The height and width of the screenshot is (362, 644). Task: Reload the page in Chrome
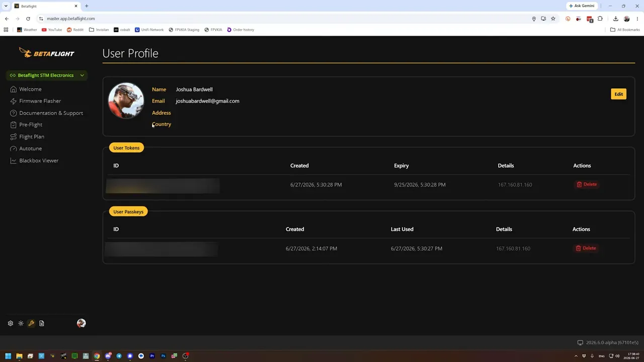[28, 19]
